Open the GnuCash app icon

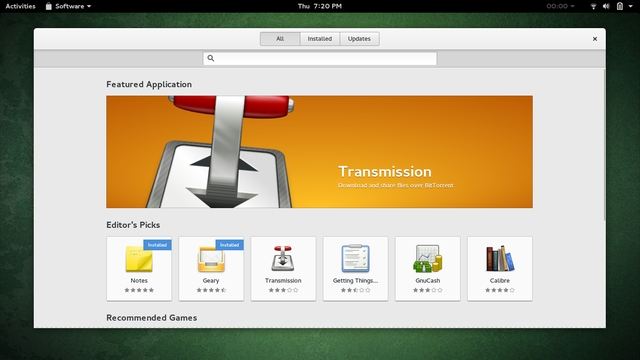pos(427,259)
